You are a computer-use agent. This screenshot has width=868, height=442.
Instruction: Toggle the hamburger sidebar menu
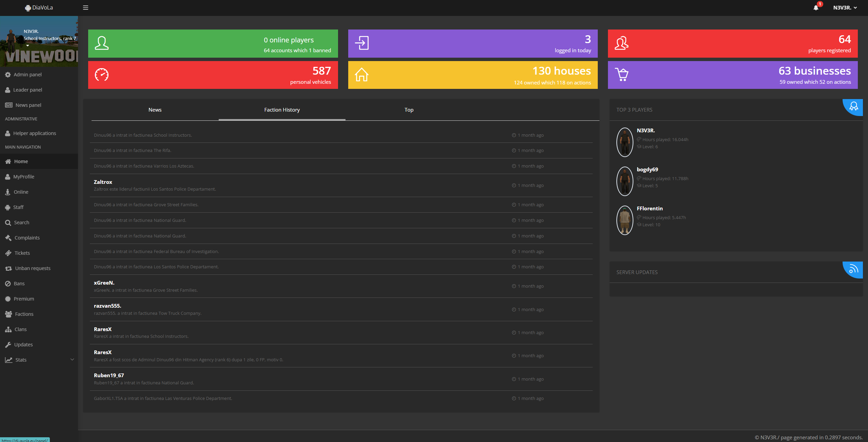85,7
